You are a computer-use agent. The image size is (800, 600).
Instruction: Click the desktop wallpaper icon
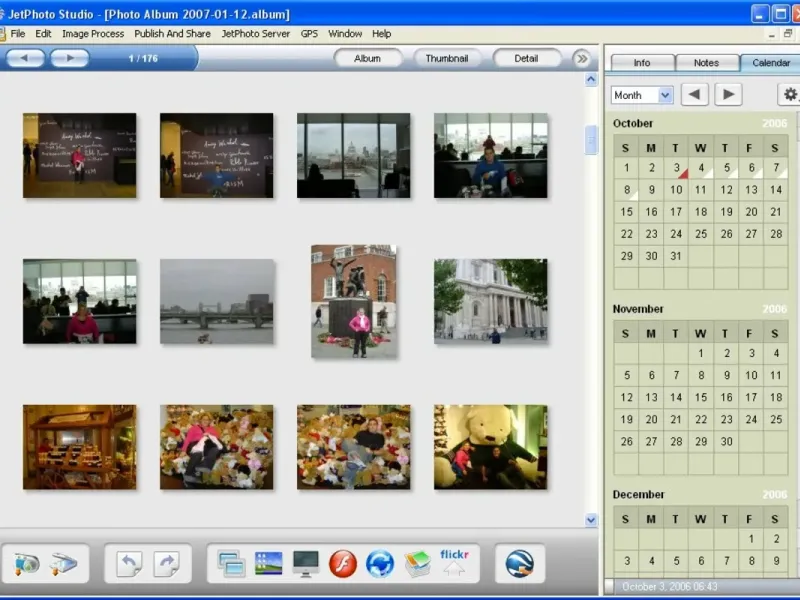[269, 564]
